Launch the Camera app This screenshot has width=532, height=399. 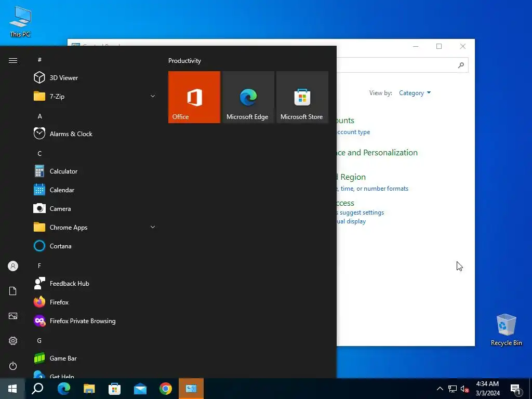(95, 209)
